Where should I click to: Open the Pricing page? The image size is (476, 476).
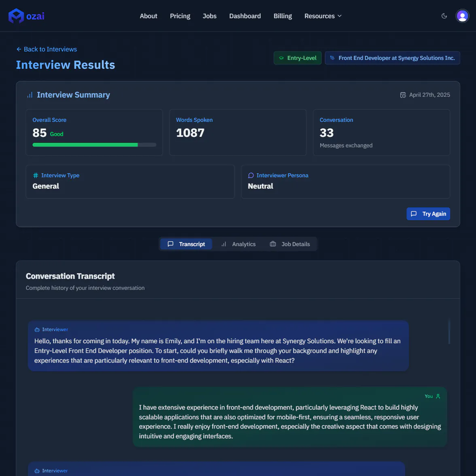pyautogui.click(x=180, y=16)
